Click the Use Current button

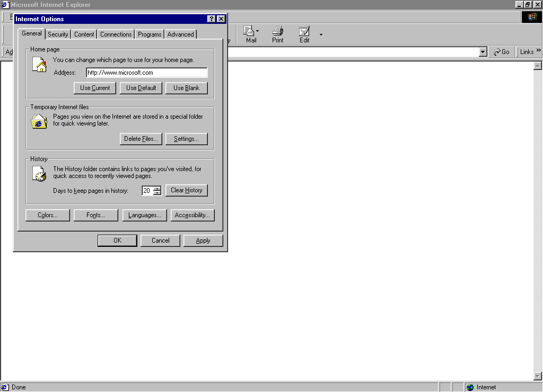(x=95, y=88)
